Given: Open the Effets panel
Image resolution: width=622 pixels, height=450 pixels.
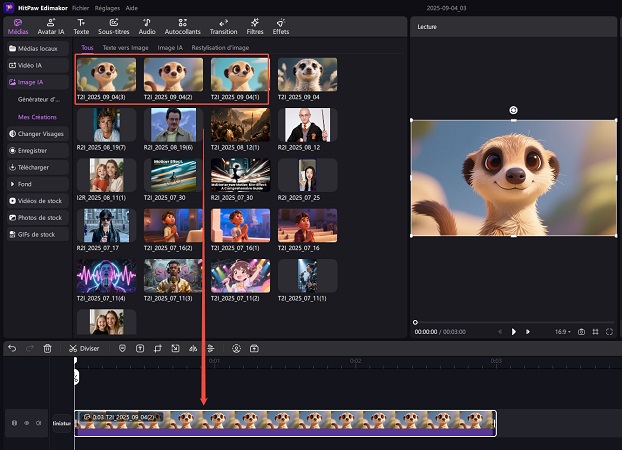Looking at the screenshot, I should click(280, 27).
